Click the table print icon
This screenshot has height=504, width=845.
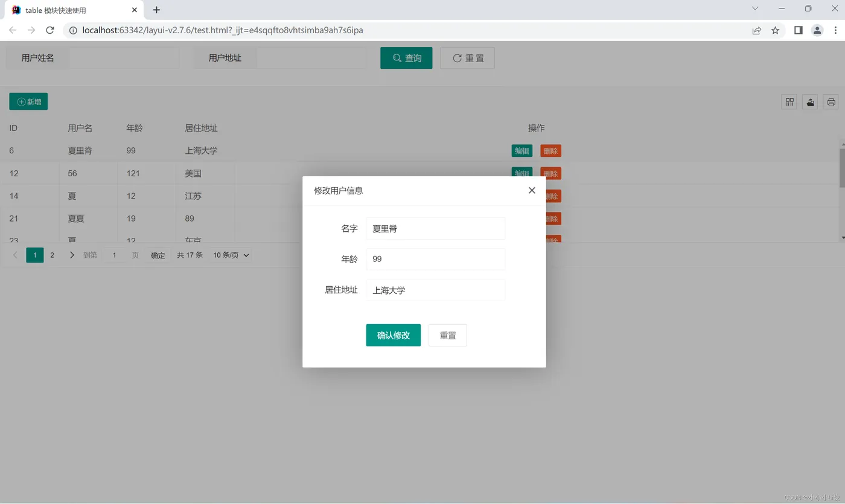831,102
